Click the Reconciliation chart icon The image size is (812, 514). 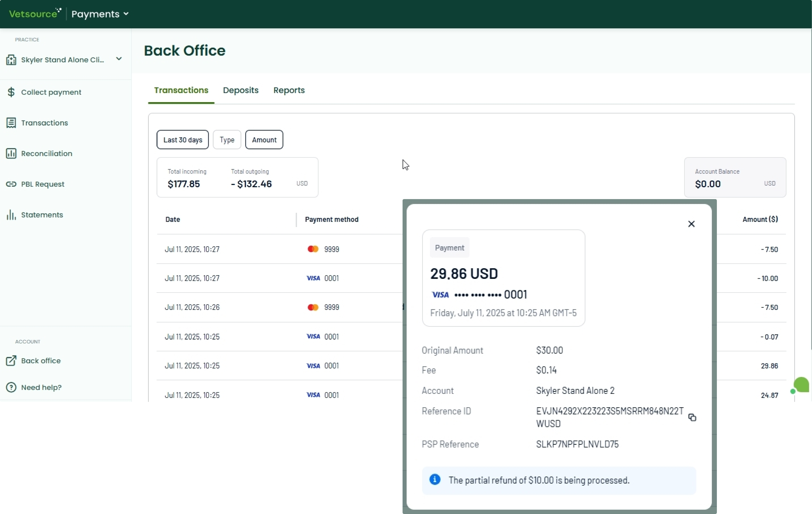point(11,153)
